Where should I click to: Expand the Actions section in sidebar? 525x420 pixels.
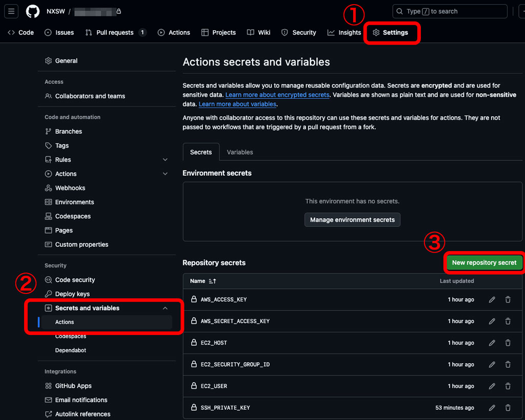165,174
